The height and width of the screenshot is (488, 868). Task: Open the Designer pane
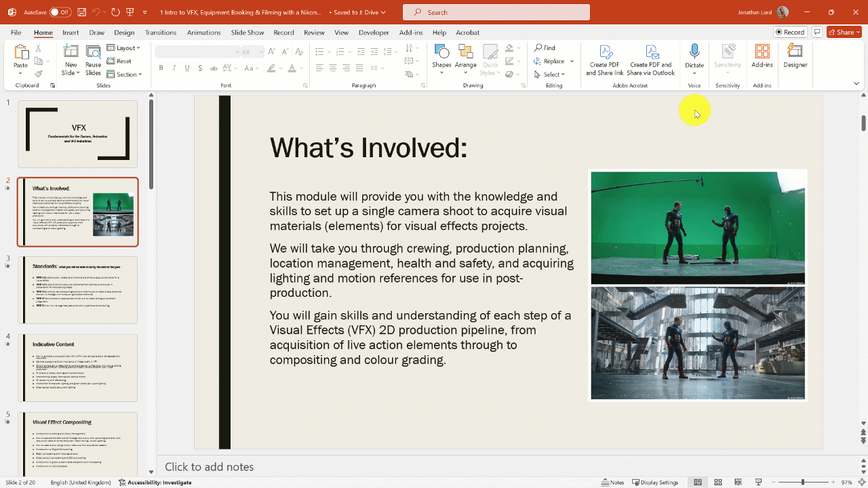[795, 57]
